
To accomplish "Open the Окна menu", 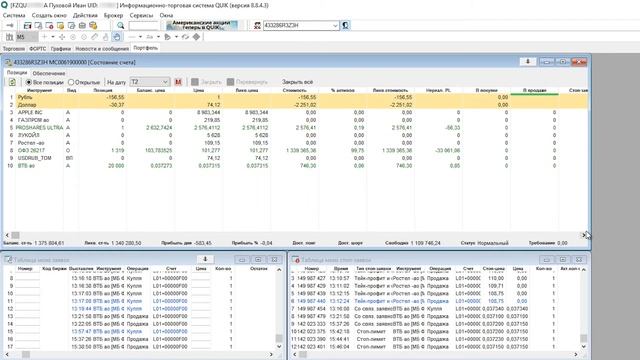I will click(x=166, y=15).
